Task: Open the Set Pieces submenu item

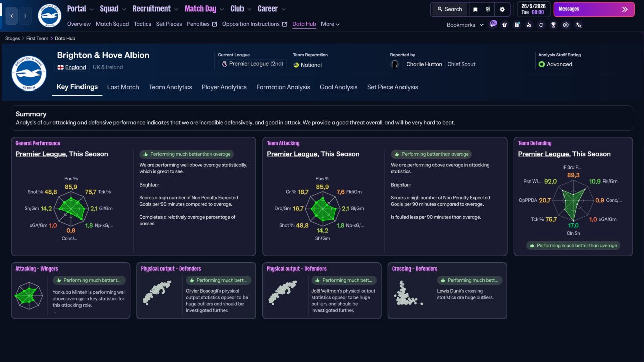Action: [169, 24]
